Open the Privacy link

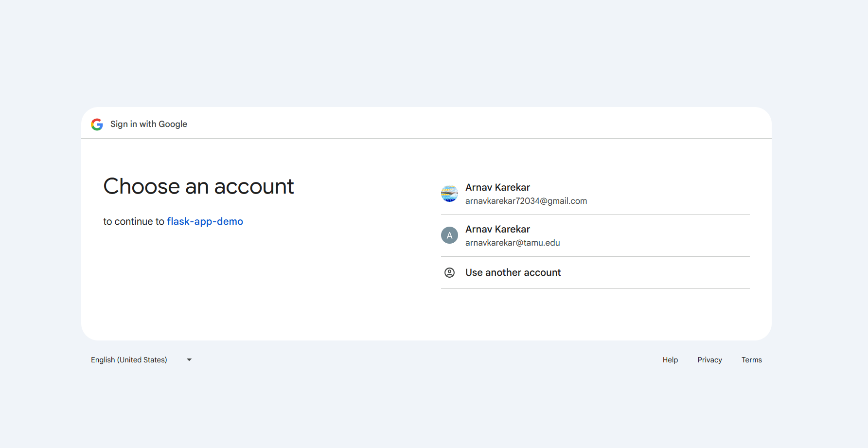pos(709,360)
